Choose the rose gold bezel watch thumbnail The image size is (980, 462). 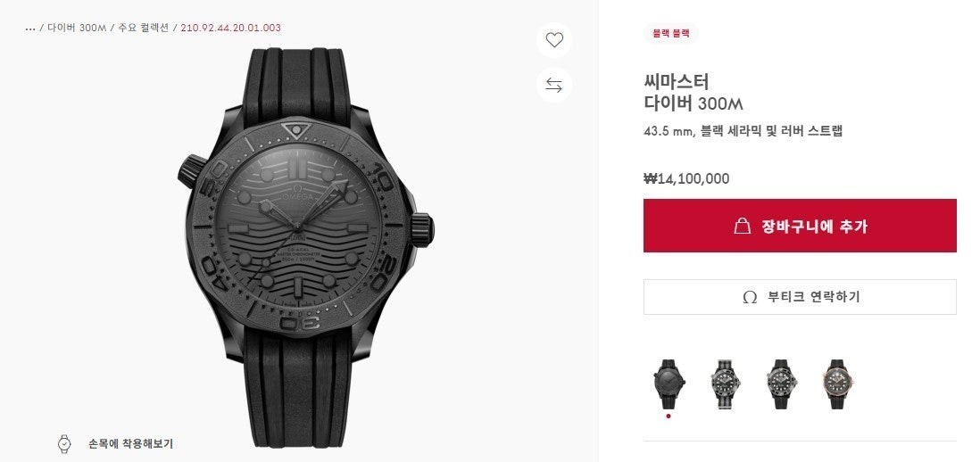pyautogui.click(x=837, y=384)
